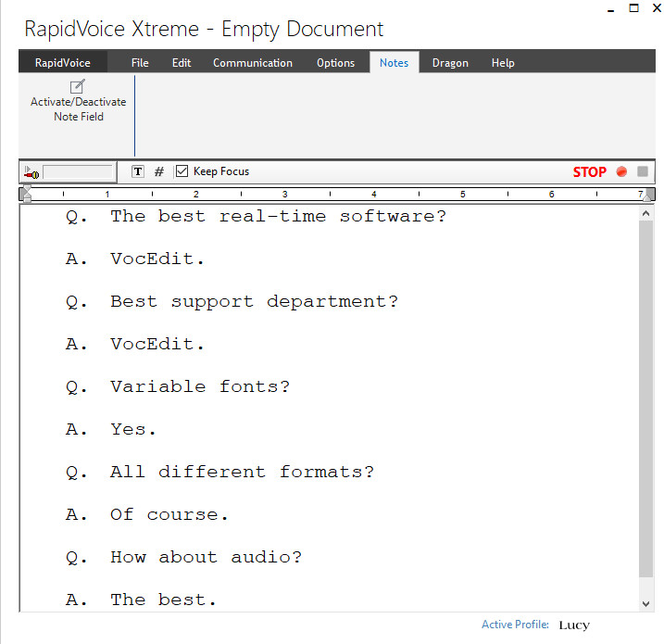
Task: Click the left indent marker on ruler
Action: 27,194
